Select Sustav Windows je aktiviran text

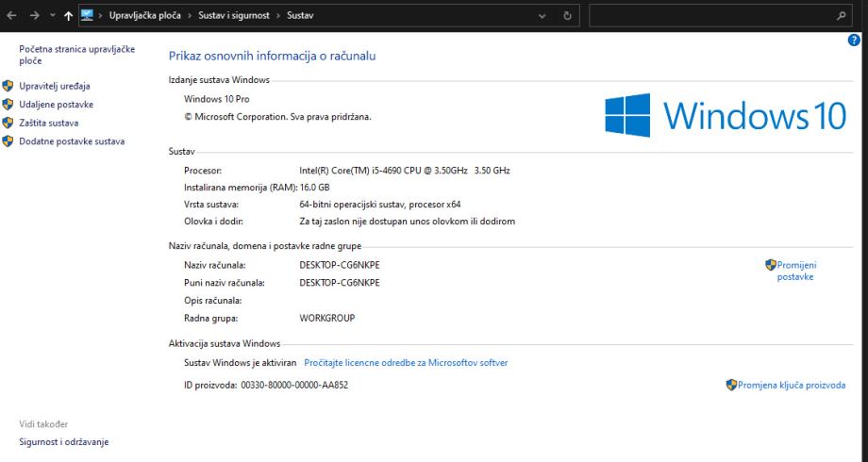[x=241, y=363]
